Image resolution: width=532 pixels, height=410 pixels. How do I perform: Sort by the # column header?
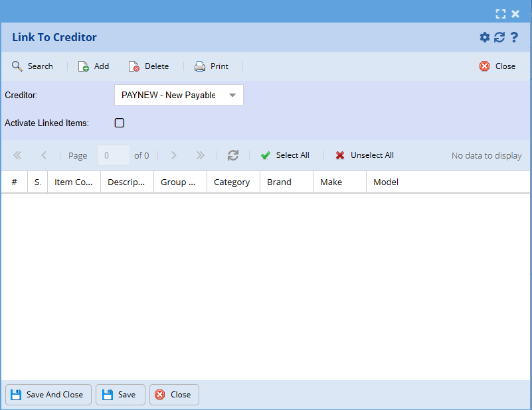click(14, 182)
